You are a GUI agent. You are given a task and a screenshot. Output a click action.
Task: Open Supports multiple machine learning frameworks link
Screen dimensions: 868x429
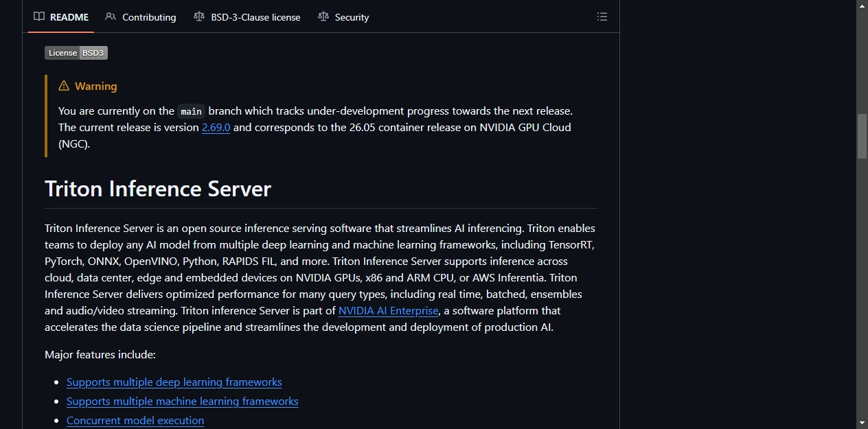(183, 401)
